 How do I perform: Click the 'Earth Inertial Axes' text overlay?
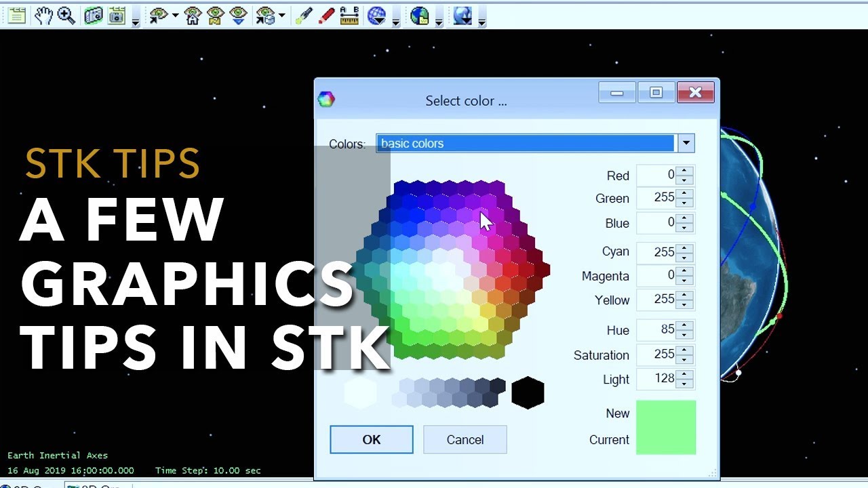pos(58,455)
